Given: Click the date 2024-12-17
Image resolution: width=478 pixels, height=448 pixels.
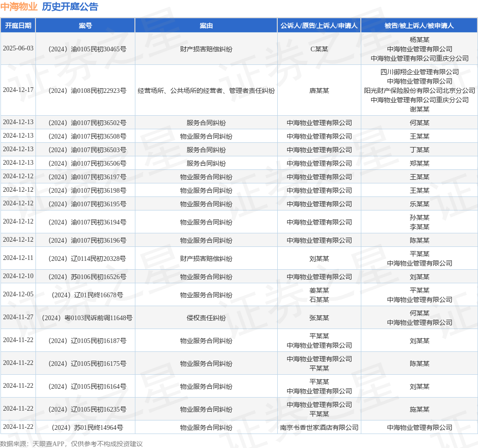Looking at the screenshot, I should pos(18,90).
